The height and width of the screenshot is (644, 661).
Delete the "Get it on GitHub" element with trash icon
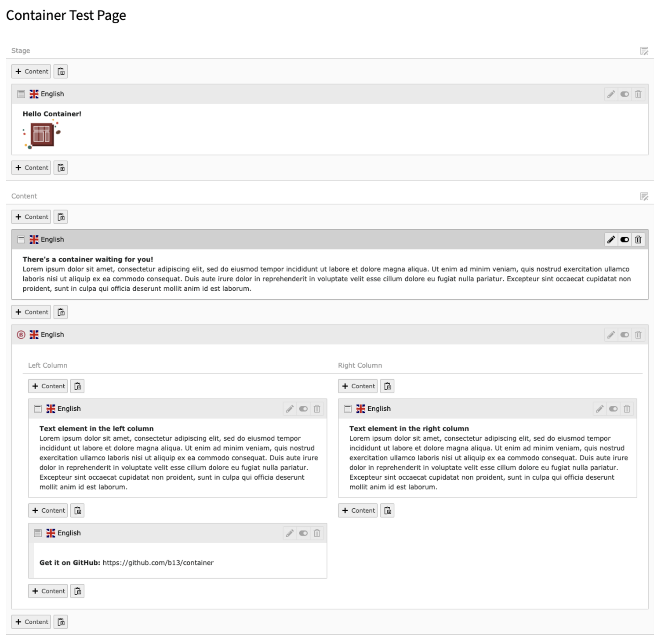coord(317,533)
